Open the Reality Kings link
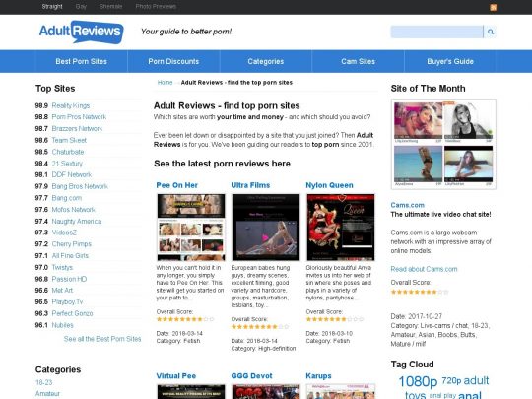This screenshot has width=532, height=399. 71,105
